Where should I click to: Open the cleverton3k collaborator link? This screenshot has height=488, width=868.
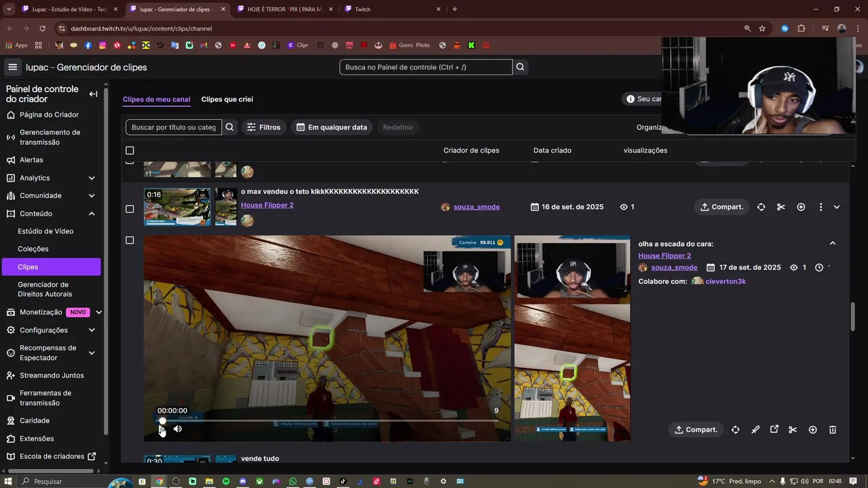[x=726, y=281]
